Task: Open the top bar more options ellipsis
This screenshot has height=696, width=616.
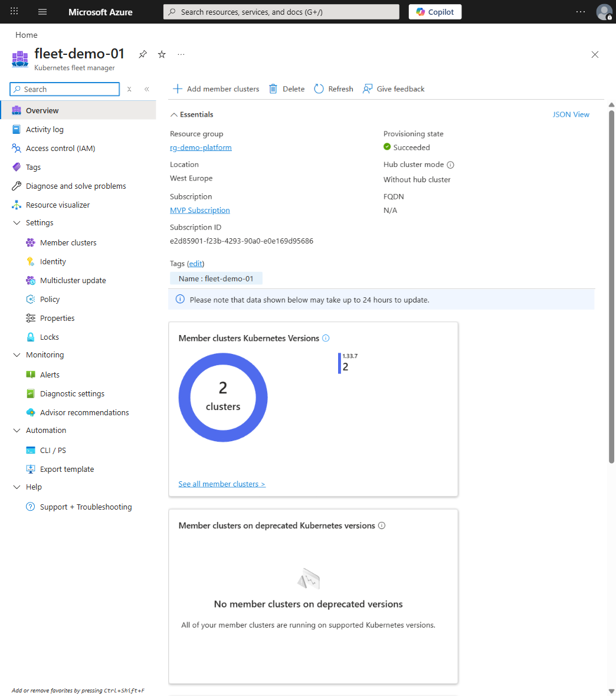Action: pos(581,12)
